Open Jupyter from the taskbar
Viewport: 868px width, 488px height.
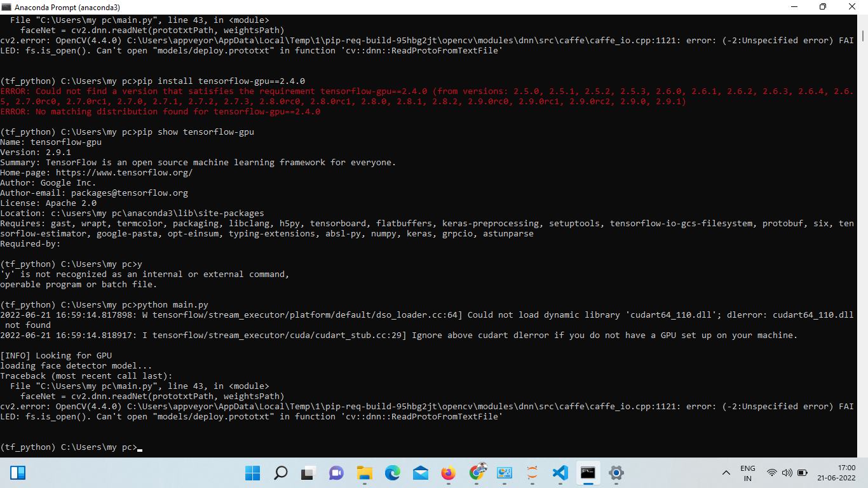532,473
